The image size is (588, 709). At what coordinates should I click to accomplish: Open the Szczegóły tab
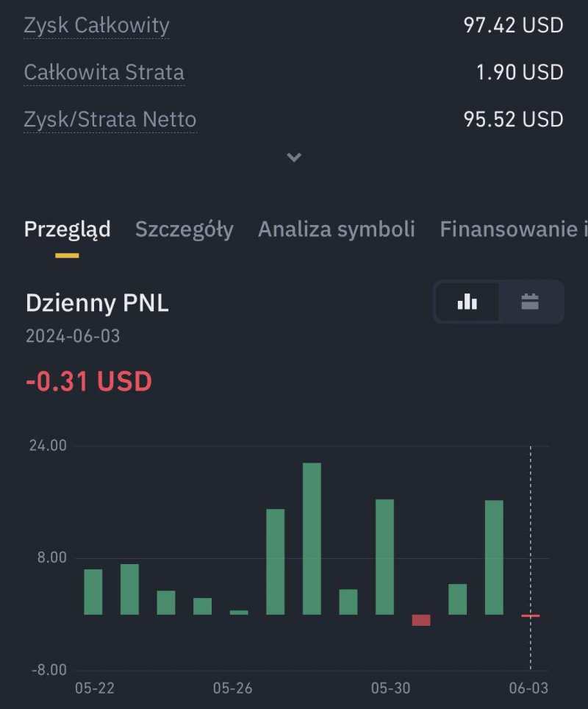coord(184,229)
